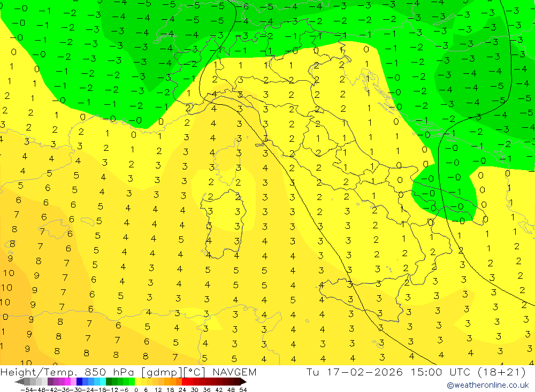The height and width of the screenshot is (392, 535).
Task: Click the dark blue swatch in the legend
Action: (79, 382)
